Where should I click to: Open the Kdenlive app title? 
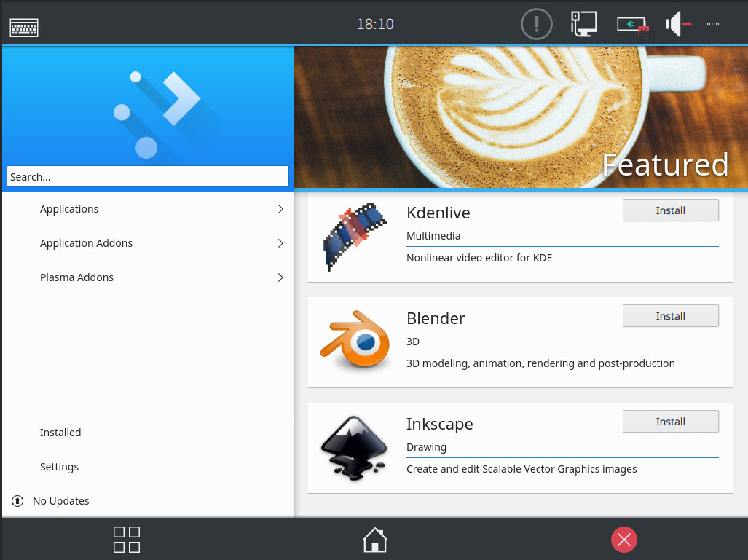pyautogui.click(x=438, y=213)
